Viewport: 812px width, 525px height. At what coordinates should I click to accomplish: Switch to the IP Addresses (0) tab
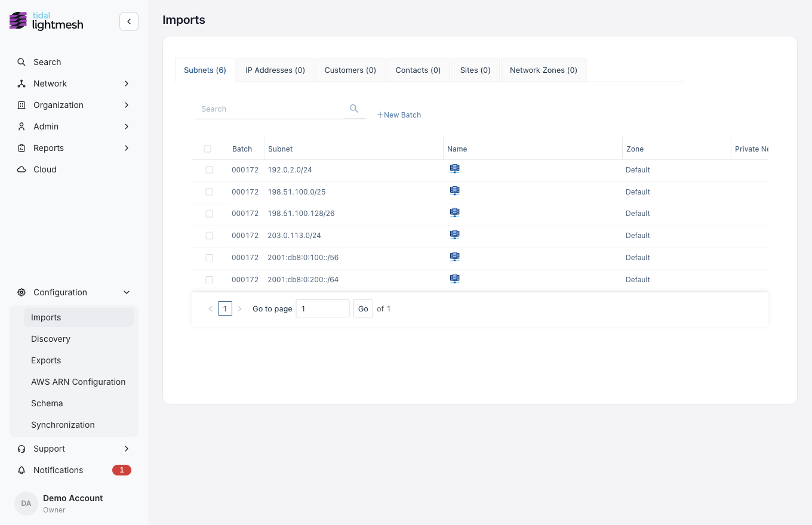pos(275,70)
